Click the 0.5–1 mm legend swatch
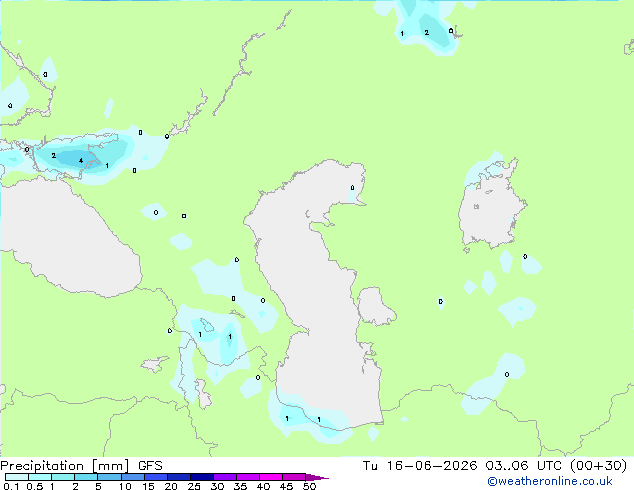Image resolution: width=634 pixels, height=490 pixels. coord(40,477)
